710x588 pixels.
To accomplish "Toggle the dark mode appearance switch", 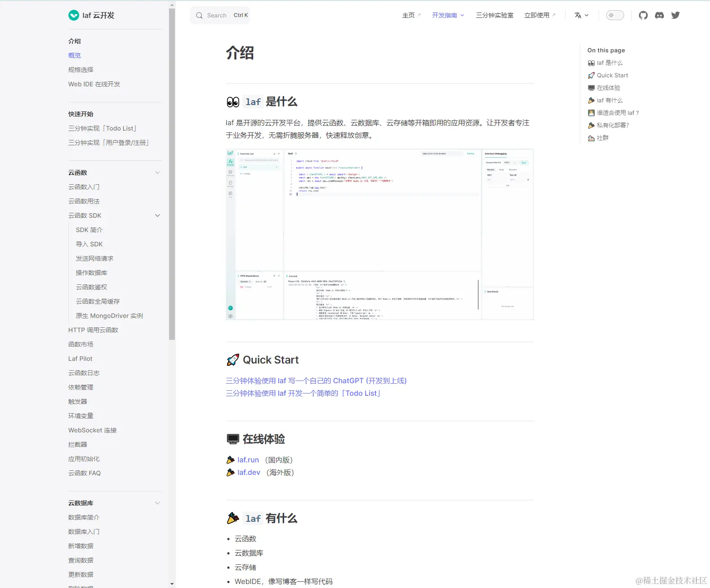I will click(x=615, y=15).
